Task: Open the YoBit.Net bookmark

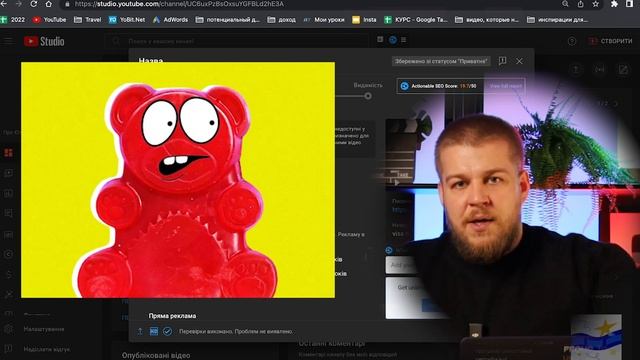Action: 127,20
